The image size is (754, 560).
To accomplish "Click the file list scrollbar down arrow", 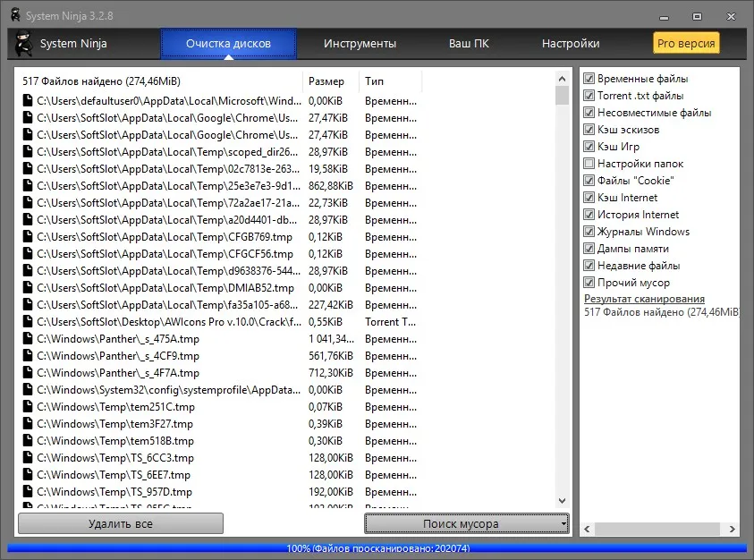I will [x=562, y=500].
